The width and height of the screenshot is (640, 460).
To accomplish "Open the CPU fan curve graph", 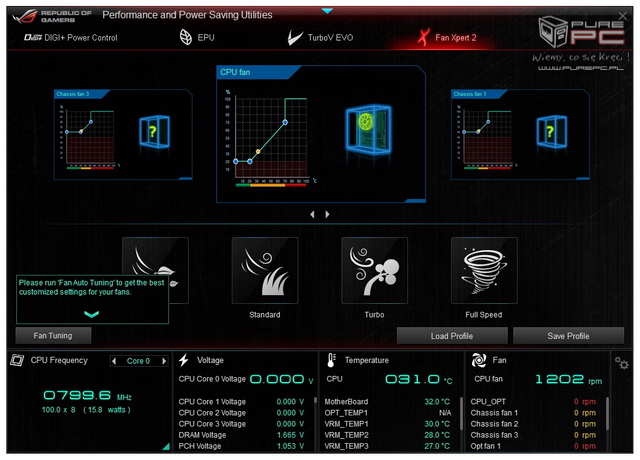I will (271, 139).
